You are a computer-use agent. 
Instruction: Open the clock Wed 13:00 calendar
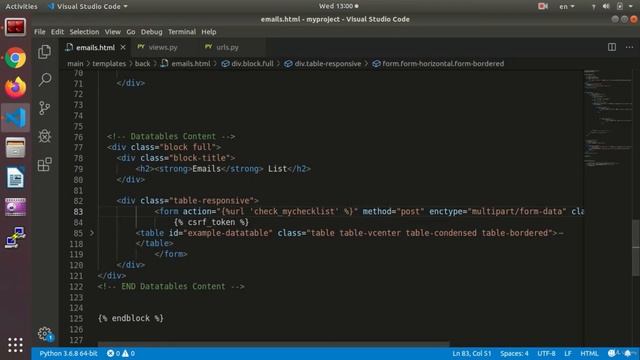coord(338,7)
